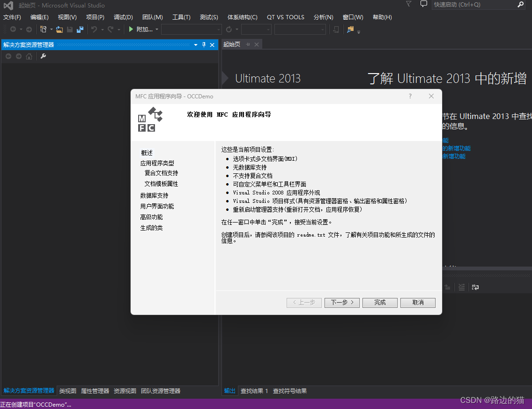Viewport: 532px width, 409px height.
Task: Select 数据库支持 in wizard sidebar
Action: tap(155, 195)
